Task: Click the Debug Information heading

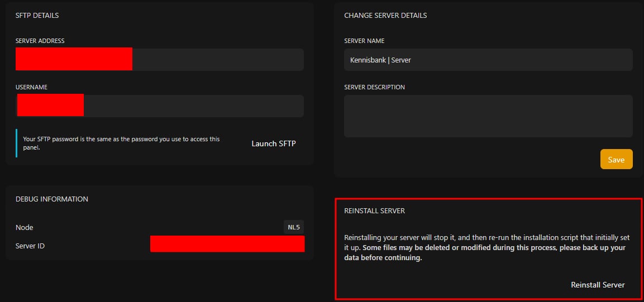Action: [51, 199]
